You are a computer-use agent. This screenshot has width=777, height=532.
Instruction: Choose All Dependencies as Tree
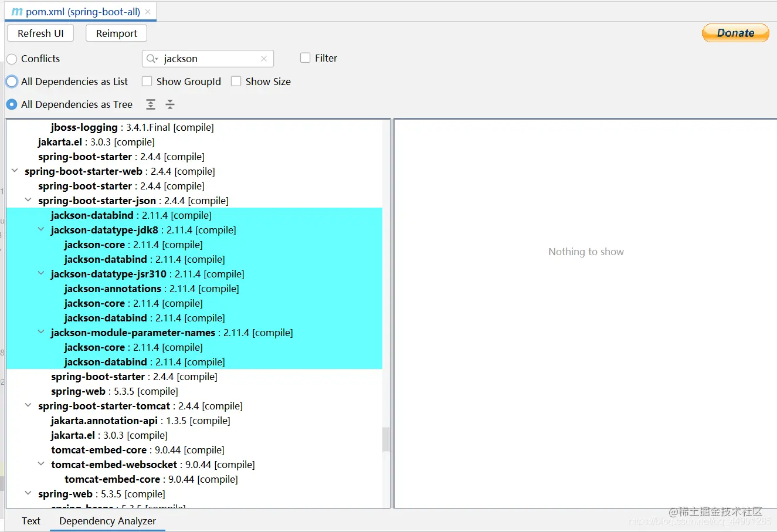[x=12, y=104]
